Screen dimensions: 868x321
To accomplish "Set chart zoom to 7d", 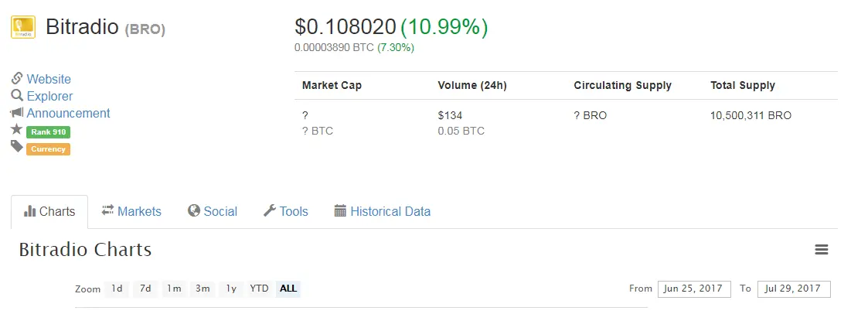I will (145, 289).
